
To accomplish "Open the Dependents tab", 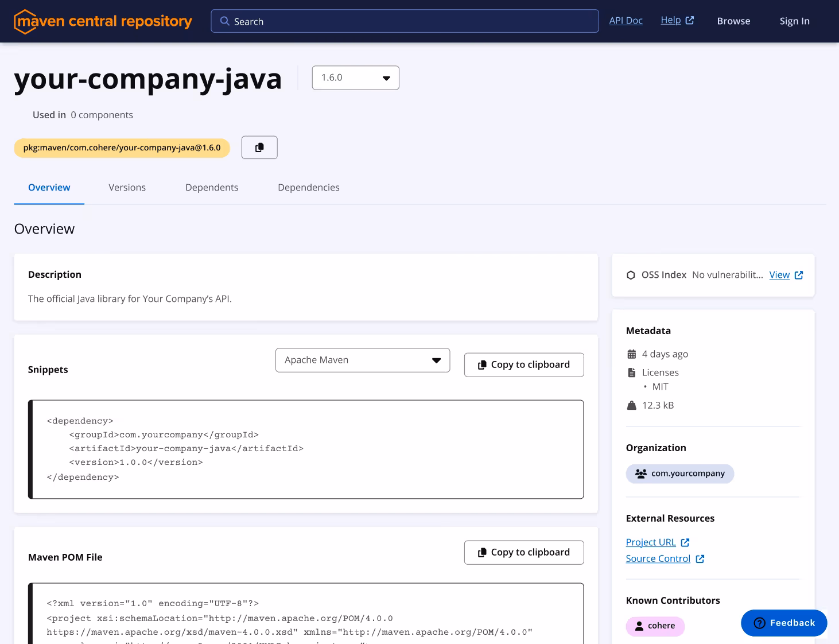I will [x=212, y=188].
